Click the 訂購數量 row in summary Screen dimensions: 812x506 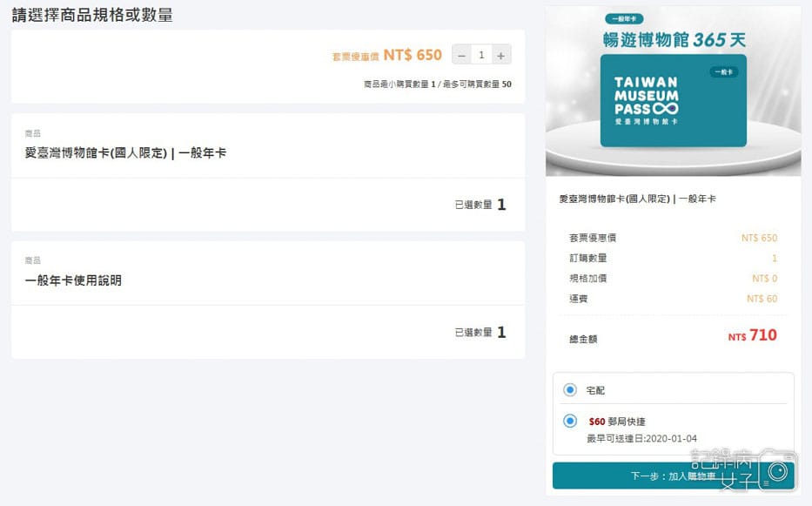point(673,258)
